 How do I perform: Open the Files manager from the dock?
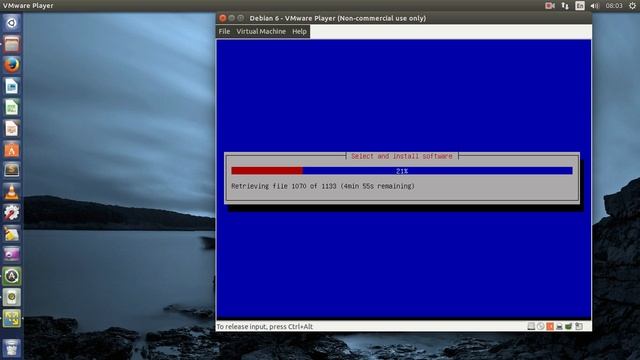(x=11, y=44)
